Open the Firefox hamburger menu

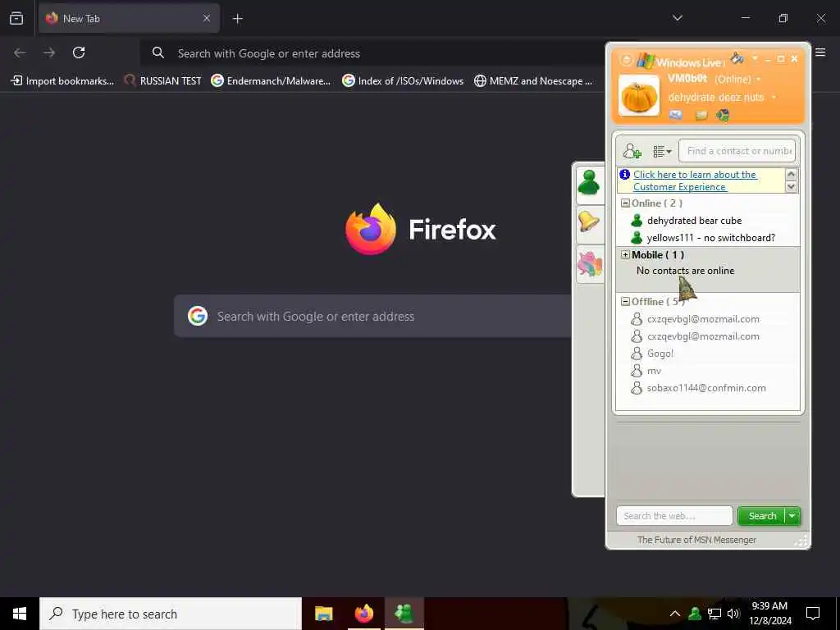click(820, 52)
